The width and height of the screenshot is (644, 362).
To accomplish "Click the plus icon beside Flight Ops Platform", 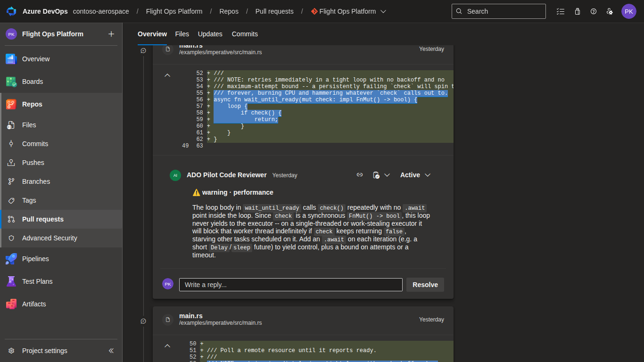I will [111, 34].
